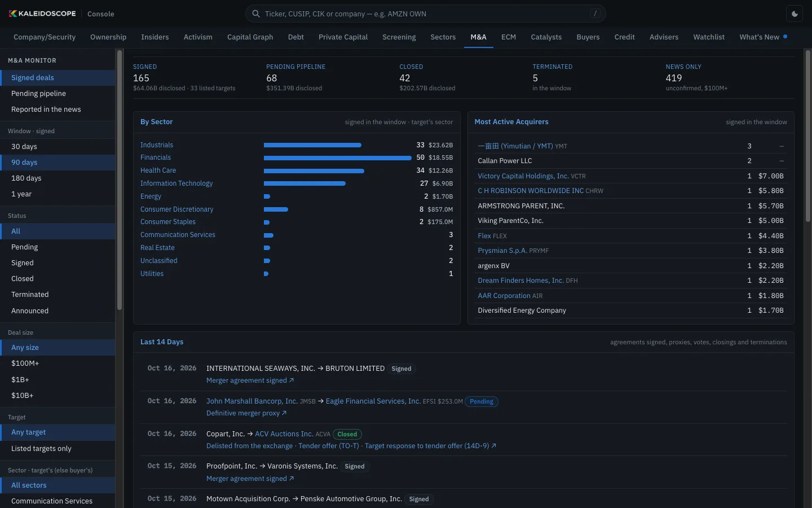Open the Watchlist tab
Image resolution: width=812 pixels, height=508 pixels.
(709, 37)
